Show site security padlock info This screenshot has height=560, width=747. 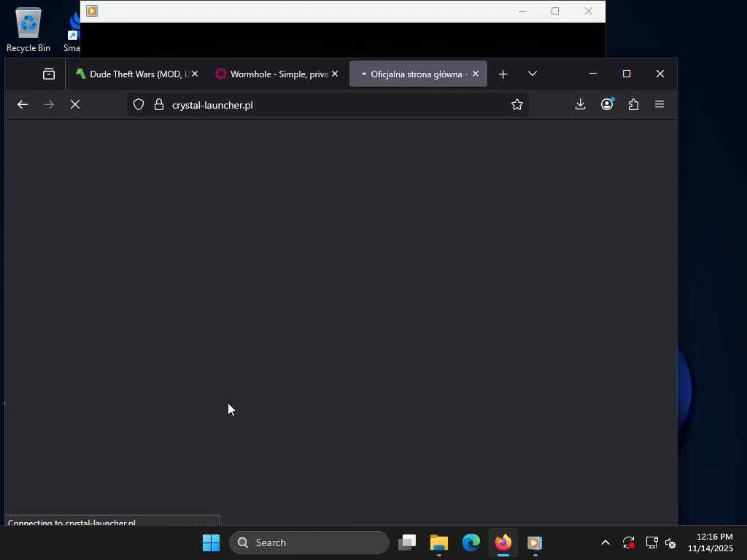(x=159, y=104)
